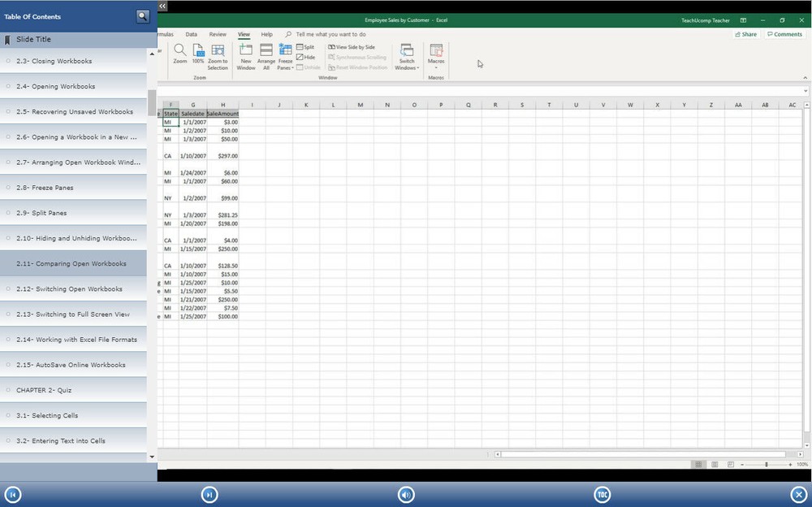812x507 pixels.
Task: Open Macros from the ribbon
Action: [436, 57]
